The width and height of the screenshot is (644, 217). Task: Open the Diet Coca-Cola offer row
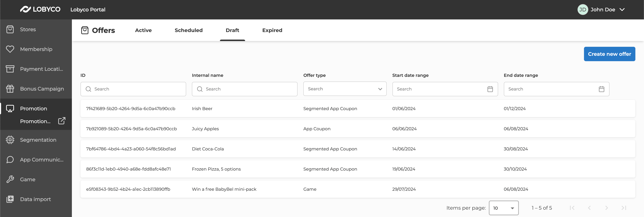click(358, 149)
